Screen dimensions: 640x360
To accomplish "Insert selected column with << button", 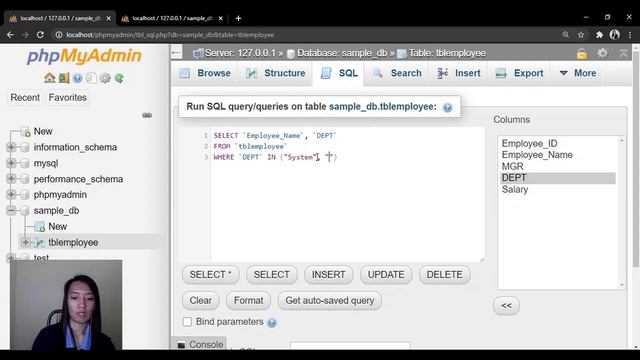I will point(506,306).
